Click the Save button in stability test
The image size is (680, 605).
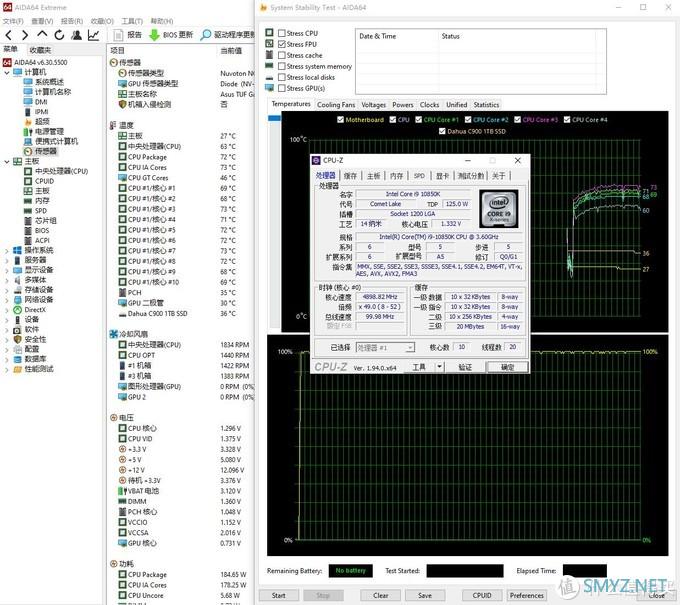click(425, 595)
